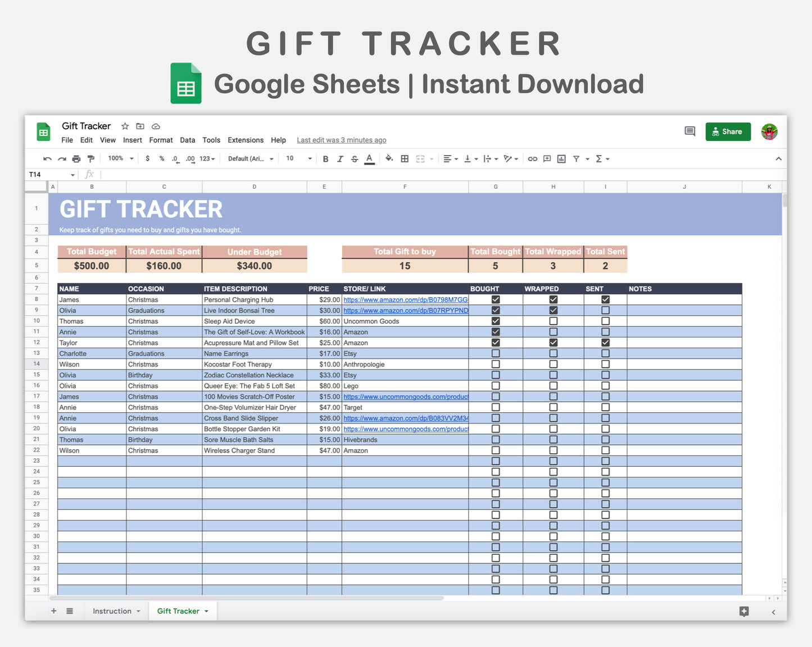Screen dimensions: 812x647
Task: Create a filter using the funnel icon
Action: tap(577, 159)
